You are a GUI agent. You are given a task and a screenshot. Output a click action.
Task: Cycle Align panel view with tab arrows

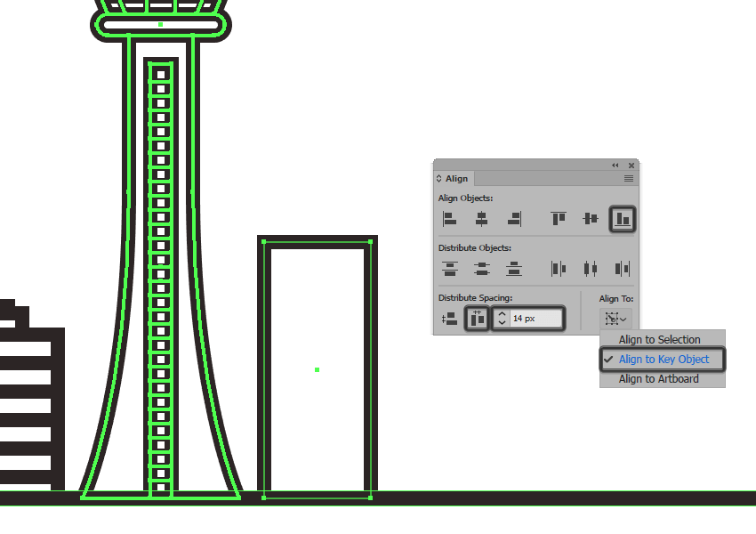point(438,179)
